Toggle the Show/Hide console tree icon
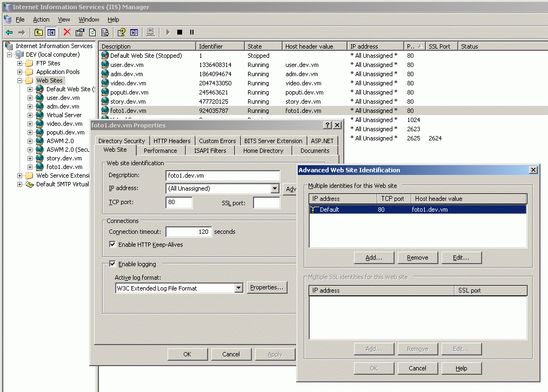548x392 pixels. (51, 32)
